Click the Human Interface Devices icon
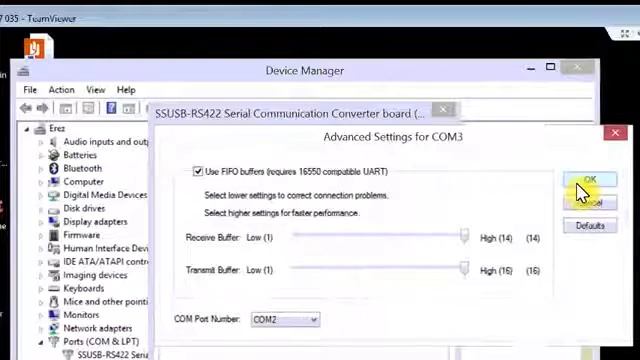 coord(53,248)
